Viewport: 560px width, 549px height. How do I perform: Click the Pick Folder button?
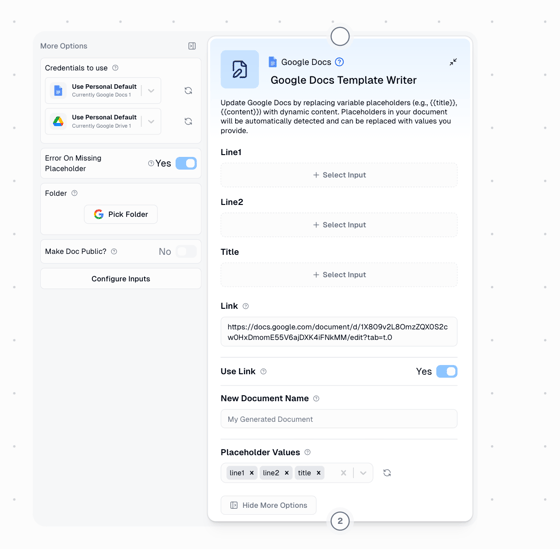[121, 214]
